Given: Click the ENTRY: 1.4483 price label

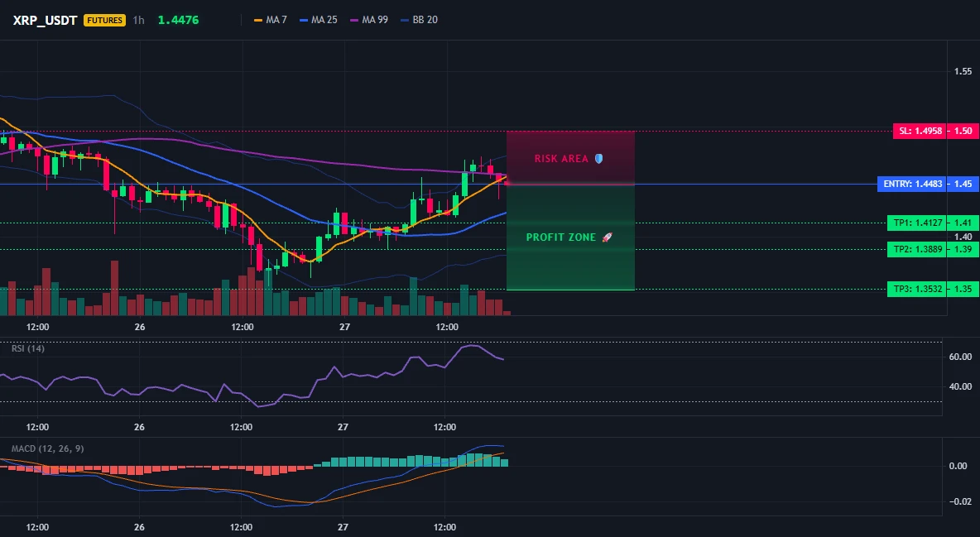Looking at the screenshot, I should [912, 184].
